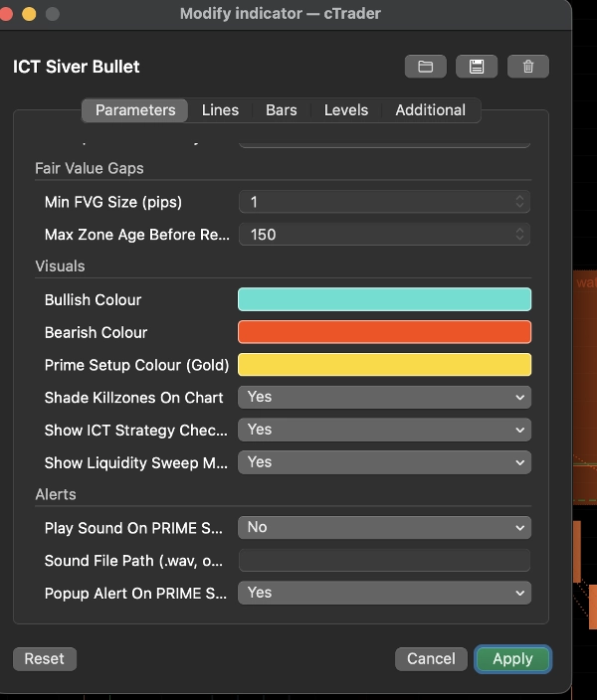Open the Prime Setup Colour gold swatch
The width and height of the screenshot is (597, 700).
coord(384,365)
